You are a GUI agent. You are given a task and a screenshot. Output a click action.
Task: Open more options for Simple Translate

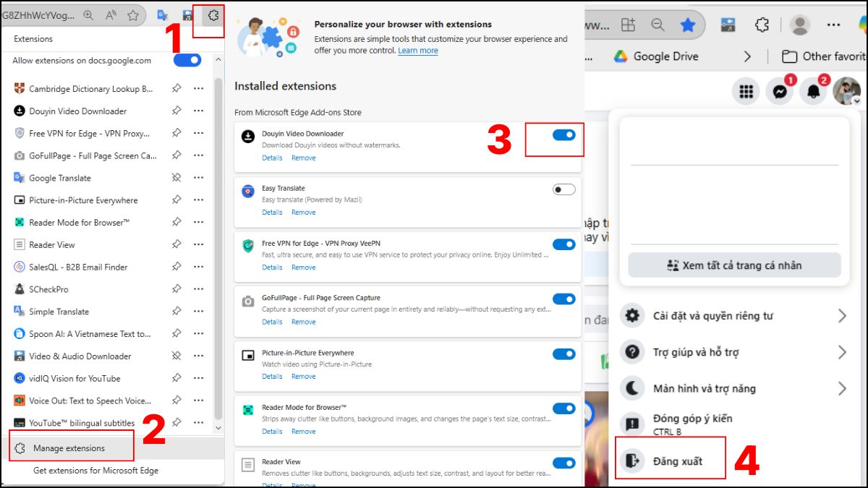[199, 312]
